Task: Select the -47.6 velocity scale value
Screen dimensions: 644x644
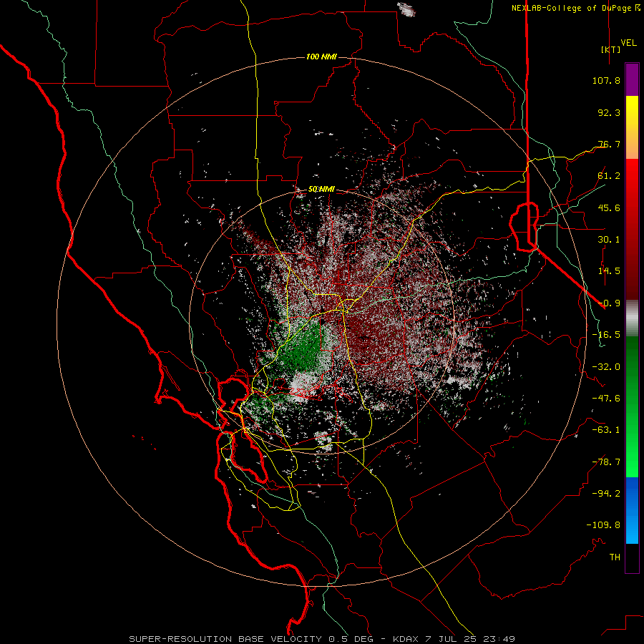Action: [x=606, y=399]
